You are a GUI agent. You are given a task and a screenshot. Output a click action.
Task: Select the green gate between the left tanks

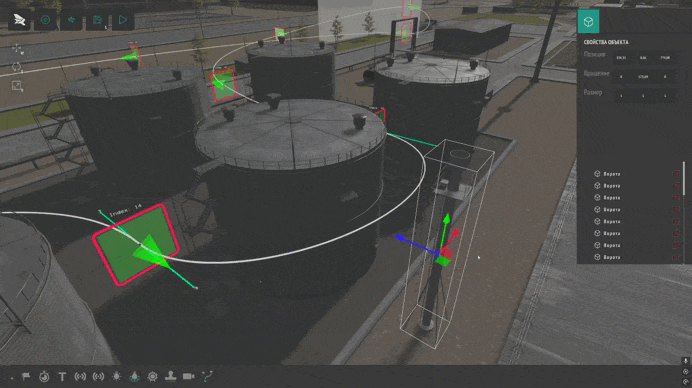tap(223, 85)
